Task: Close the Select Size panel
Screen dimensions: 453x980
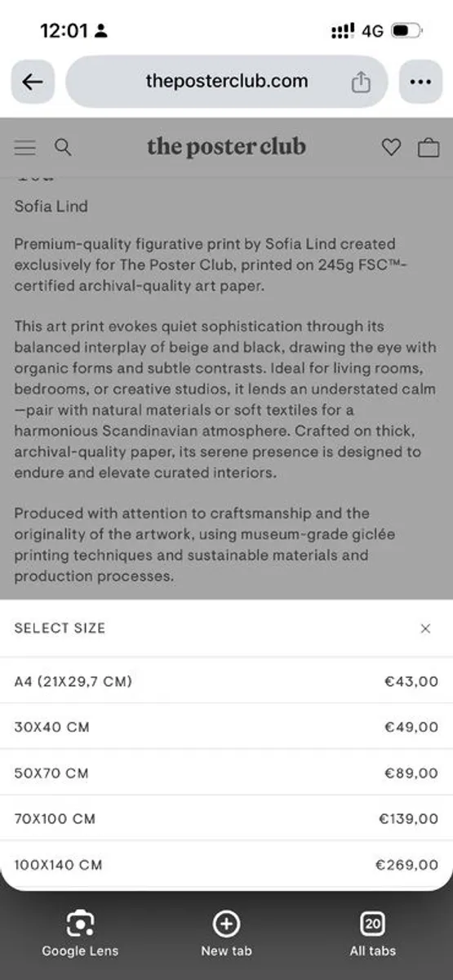Action: tap(425, 628)
